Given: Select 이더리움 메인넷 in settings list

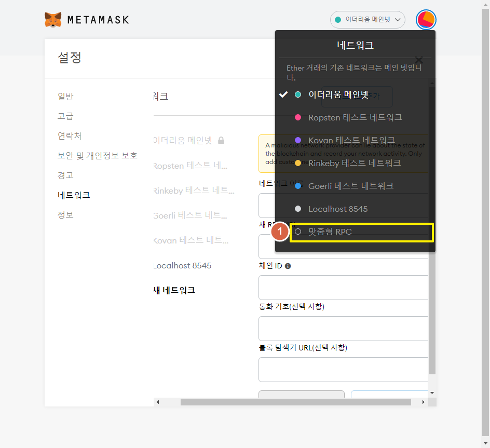Looking at the screenshot, I should pos(183,140).
